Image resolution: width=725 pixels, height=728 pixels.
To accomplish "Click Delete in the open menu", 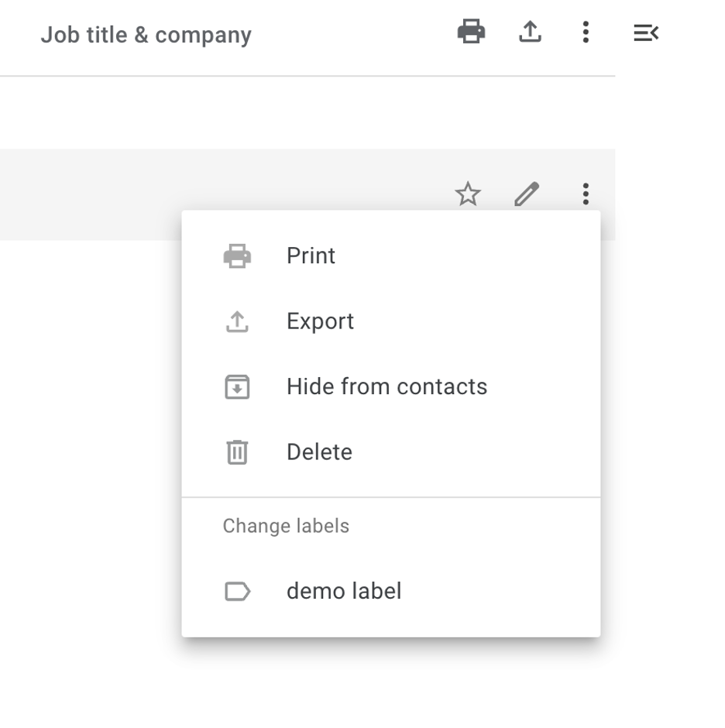I will [319, 452].
